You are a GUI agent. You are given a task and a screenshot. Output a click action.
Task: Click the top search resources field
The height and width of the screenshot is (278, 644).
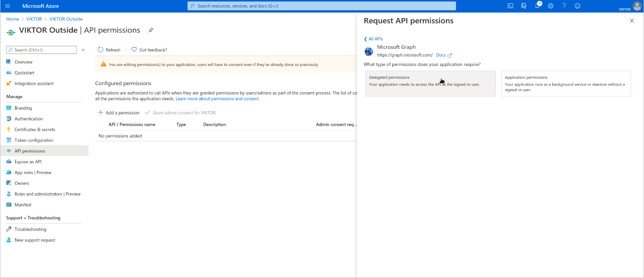click(x=321, y=6)
